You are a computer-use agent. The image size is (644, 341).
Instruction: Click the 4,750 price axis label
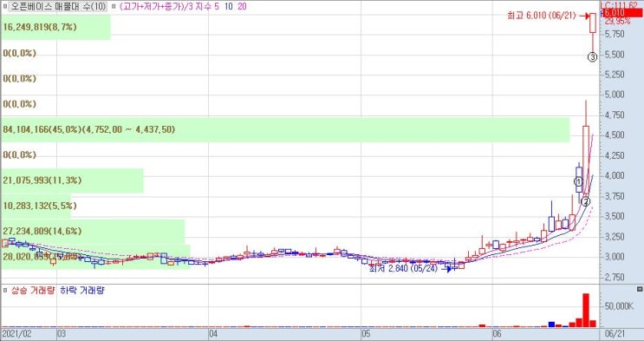pyautogui.click(x=615, y=115)
